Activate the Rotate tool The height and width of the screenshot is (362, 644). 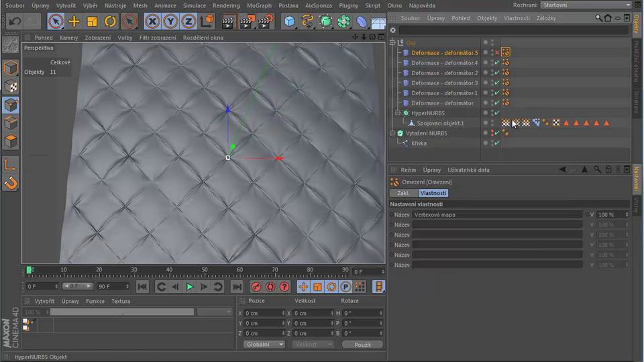pos(110,21)
